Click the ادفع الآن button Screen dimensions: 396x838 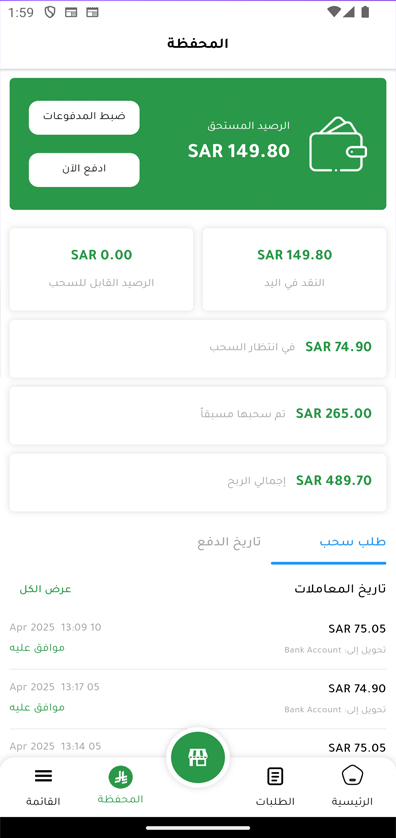point(84,170)
